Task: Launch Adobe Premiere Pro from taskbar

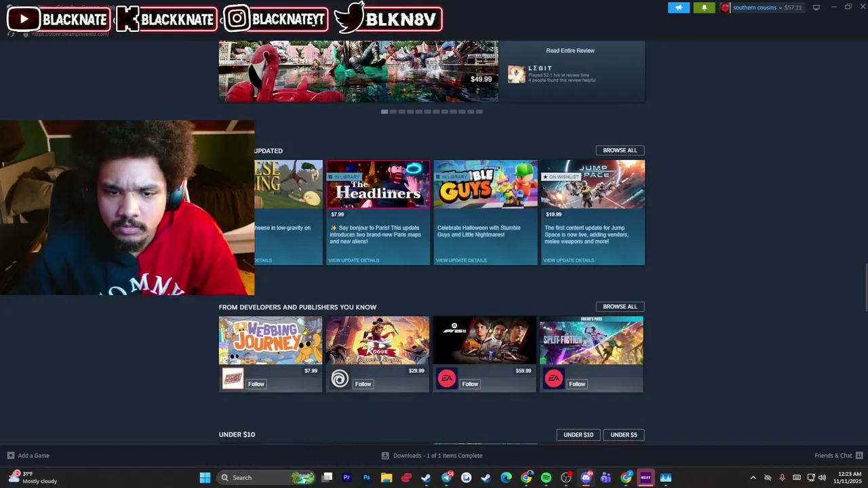Action: tap(347, 478)
